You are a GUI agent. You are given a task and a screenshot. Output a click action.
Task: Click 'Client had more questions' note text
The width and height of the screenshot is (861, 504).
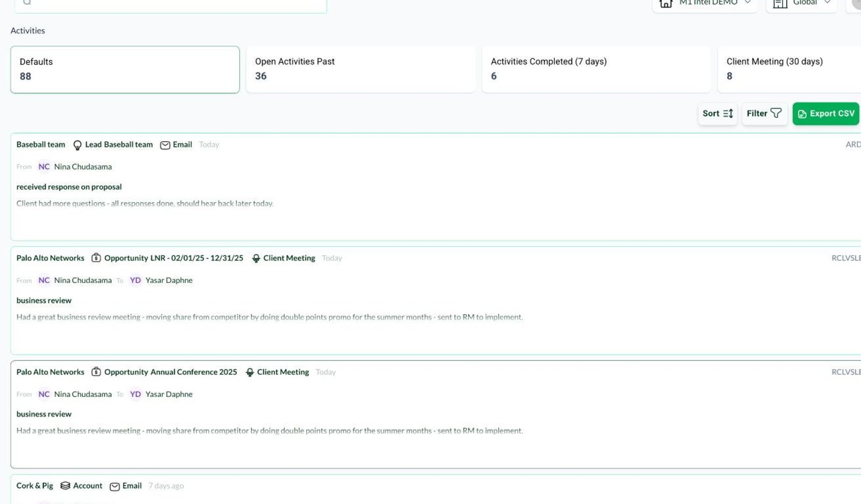pyautogui.click(x=145, y=204)
